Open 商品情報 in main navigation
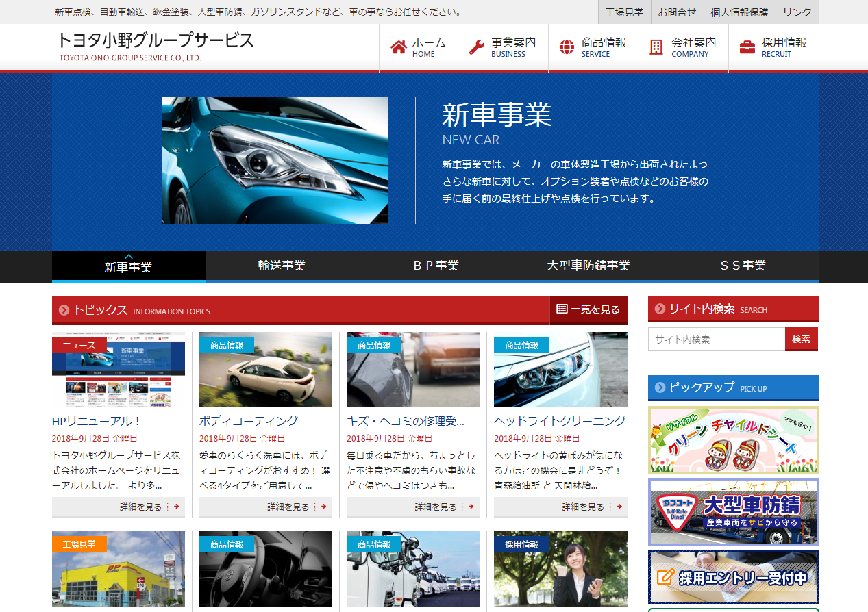This screenshot has height=612, width=868. 593,47
